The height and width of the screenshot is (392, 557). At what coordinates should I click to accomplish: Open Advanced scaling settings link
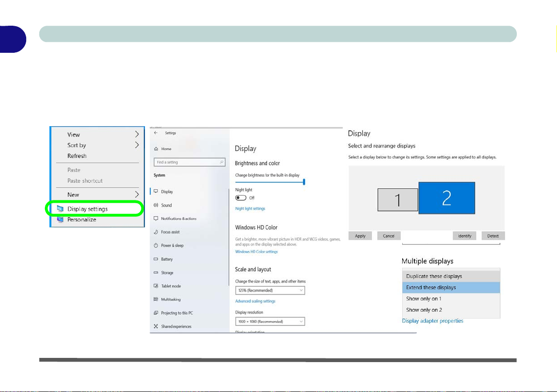pos(255,301)
